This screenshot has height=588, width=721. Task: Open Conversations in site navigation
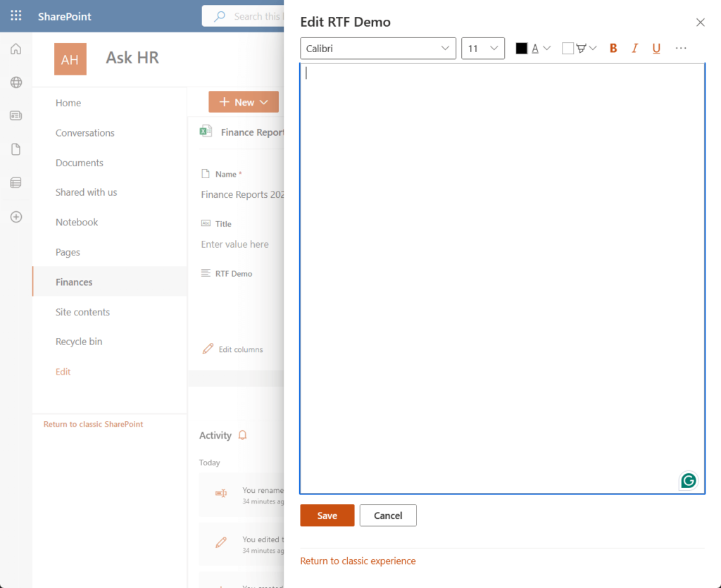click(x=85, y=133)
